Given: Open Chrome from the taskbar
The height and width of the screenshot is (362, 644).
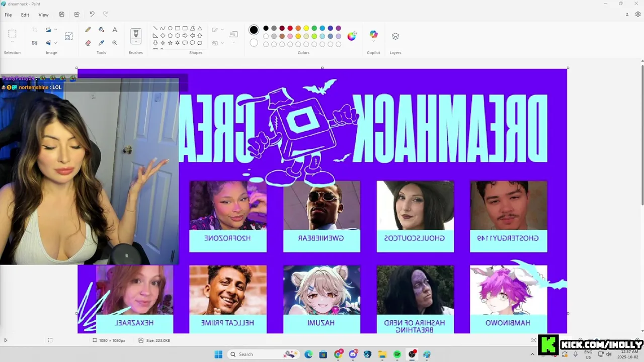Looking at the screenshot, I should click(x=338, y=354).
